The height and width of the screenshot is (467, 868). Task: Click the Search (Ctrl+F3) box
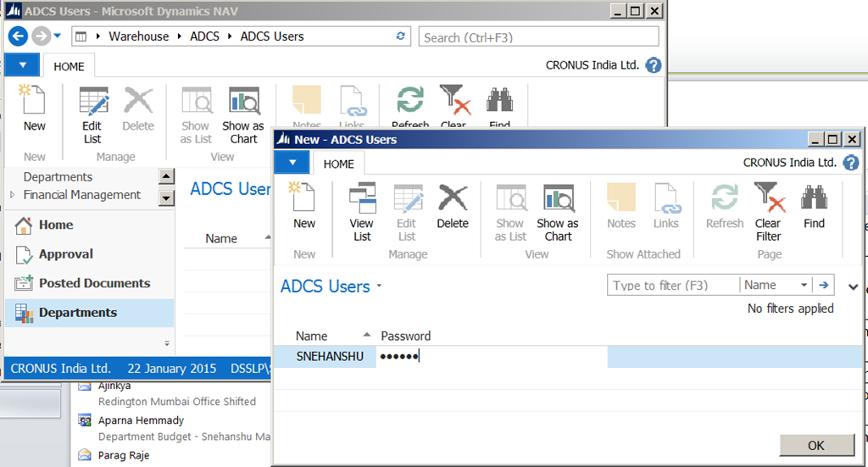coord(538,37)
